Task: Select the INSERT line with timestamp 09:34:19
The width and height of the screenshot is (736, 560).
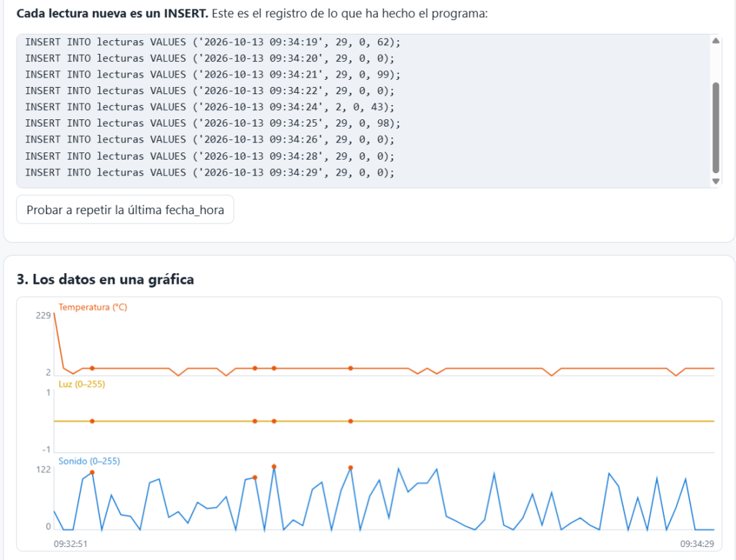Action: click(213, 42)
